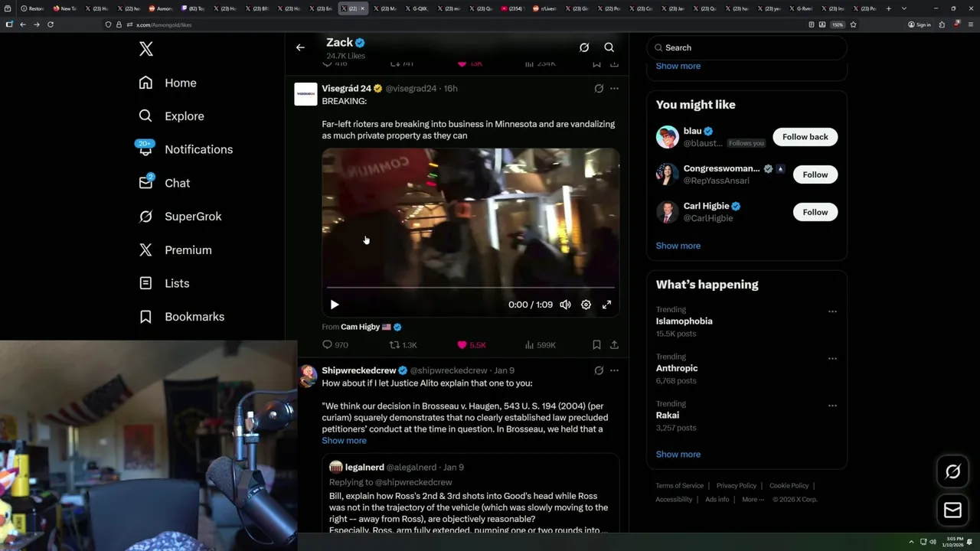The width and height of the screenshot is (980, 551).
Task: Bookmark the Visegrád 24 post
Action: [596, 345]
